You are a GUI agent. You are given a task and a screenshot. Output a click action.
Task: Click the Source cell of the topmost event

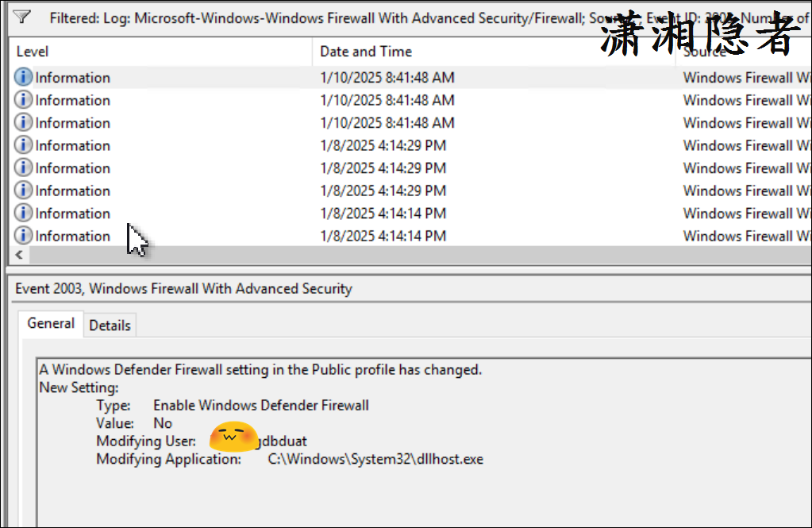[x=746, y=78]
